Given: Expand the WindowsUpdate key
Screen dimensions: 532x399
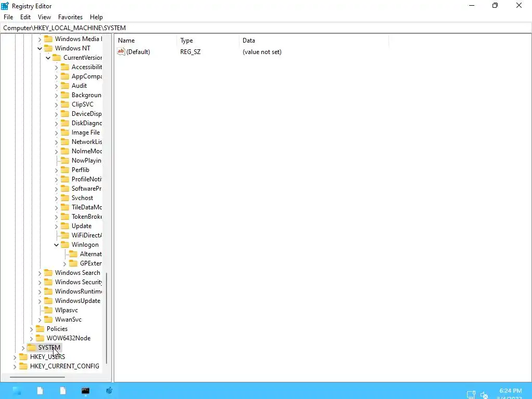Looking at the screenshot, I should (x=39, y=301).
